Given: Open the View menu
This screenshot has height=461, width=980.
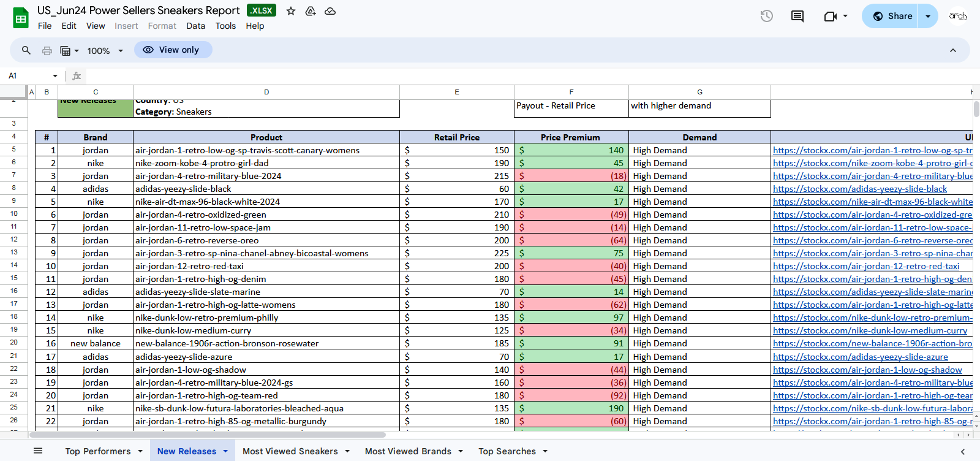Looking at the screenshot, I should click(x=96, y=26).
